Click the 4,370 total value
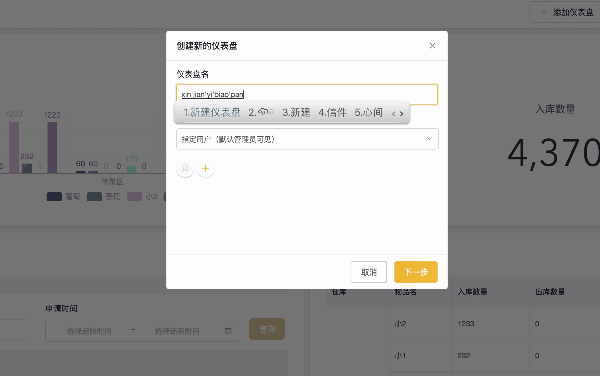Viewport: 600px width, 376px height. 554,153
